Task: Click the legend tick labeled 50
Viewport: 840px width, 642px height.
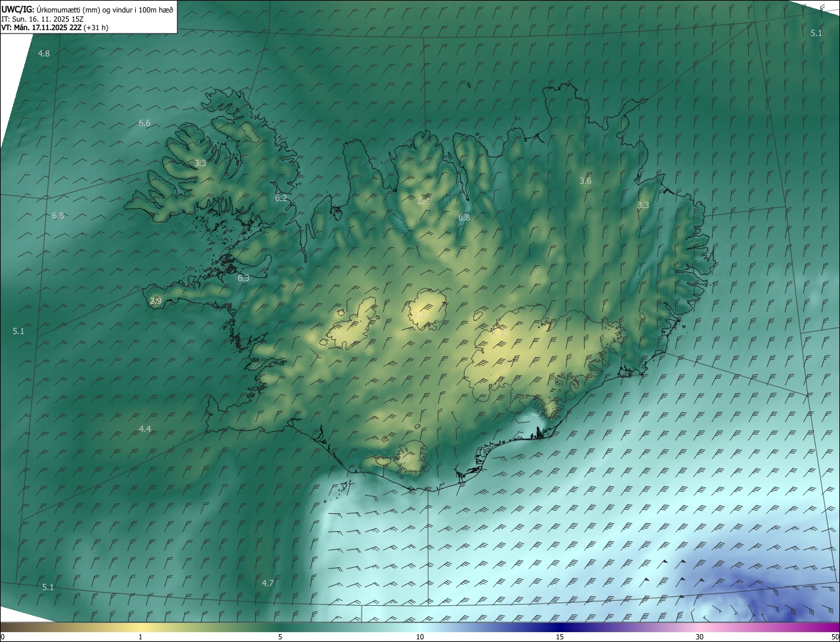Action: pyautogui.click(x=835, y=637)
